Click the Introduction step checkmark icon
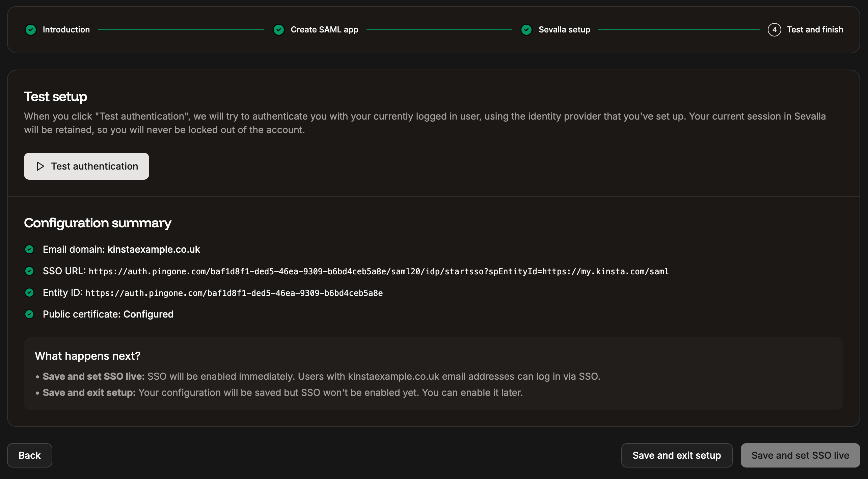 coord(31,29)
